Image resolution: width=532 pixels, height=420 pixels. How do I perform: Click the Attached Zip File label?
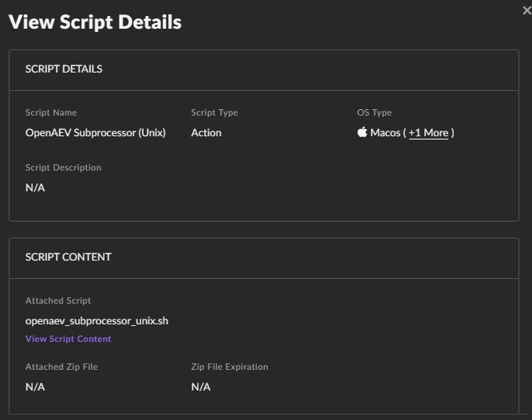point(61,367)
